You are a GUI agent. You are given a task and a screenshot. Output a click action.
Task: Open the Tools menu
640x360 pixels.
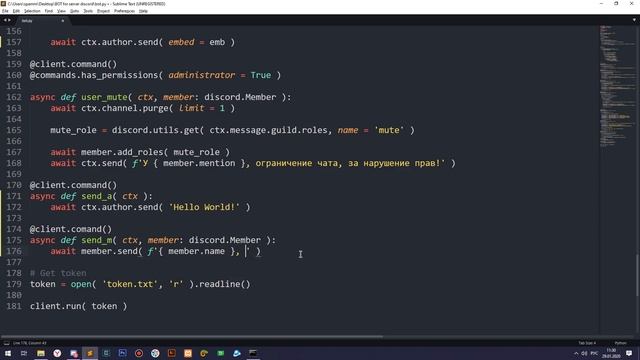[x=88, y=11]
